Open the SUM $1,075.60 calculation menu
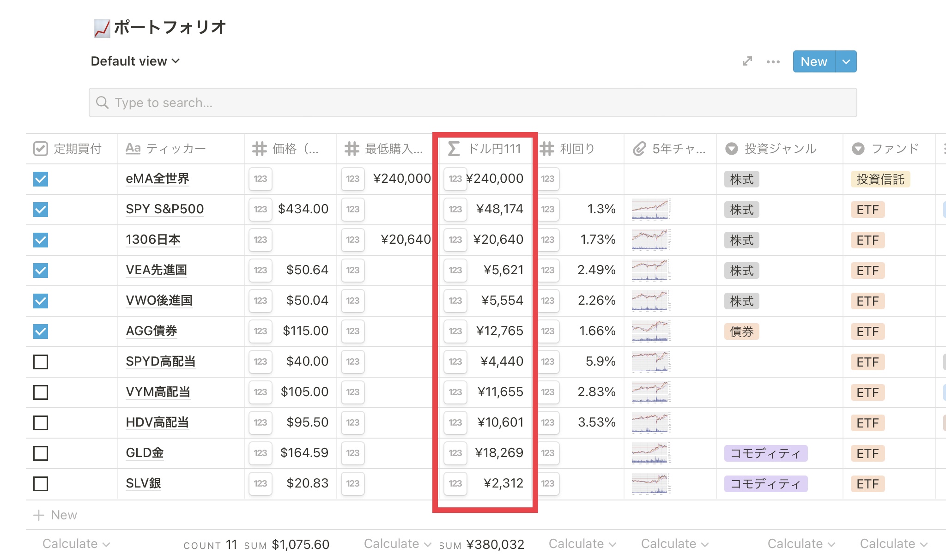This screenshot has height=560, width=946. point(287,545)
